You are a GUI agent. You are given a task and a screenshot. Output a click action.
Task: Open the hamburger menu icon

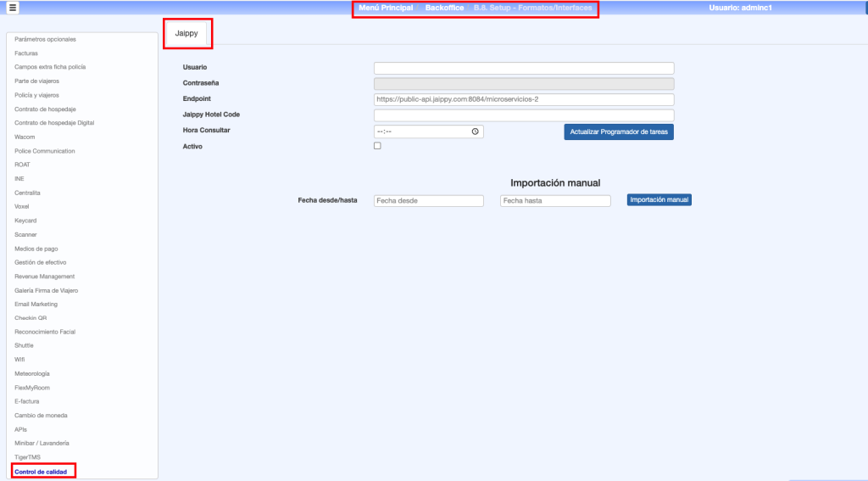pyautogui.click(x=13, y=8)
